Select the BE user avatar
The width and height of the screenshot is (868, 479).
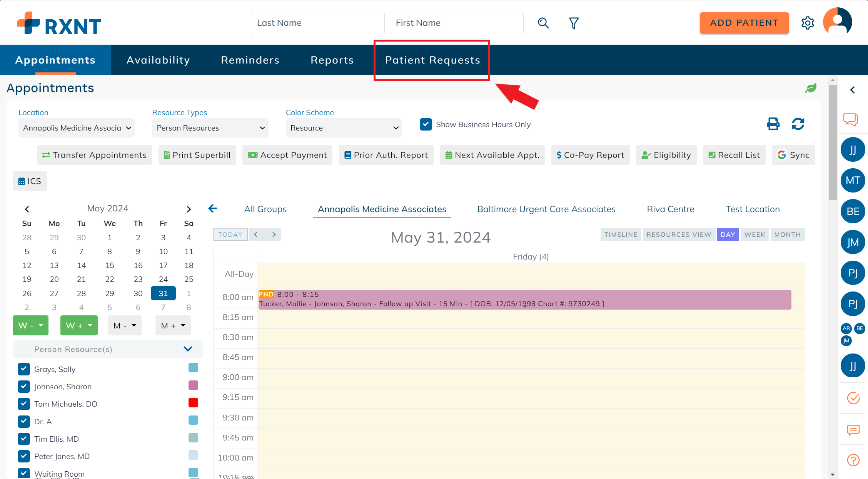(x=853, y=211)
